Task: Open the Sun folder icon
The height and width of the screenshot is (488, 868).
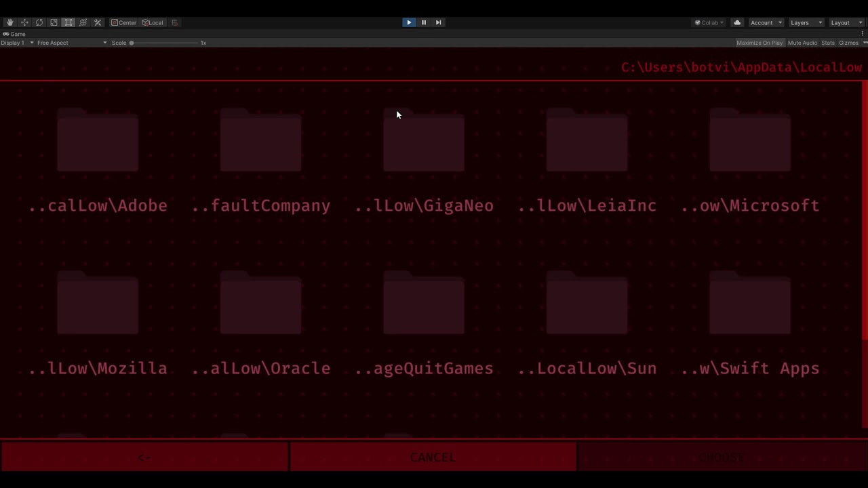Action: click(587, 303)
